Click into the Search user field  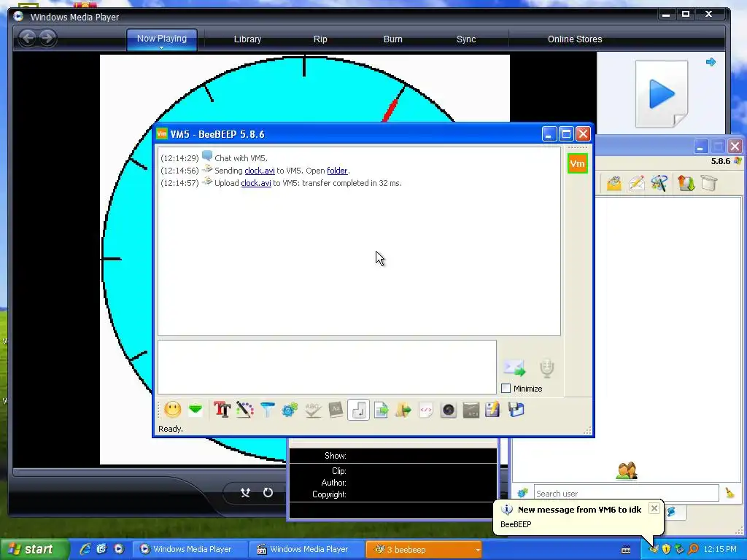click(626, 494)
